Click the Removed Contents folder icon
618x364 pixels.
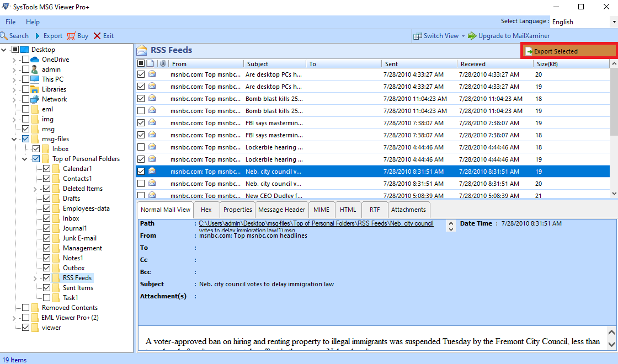(35, 308)
